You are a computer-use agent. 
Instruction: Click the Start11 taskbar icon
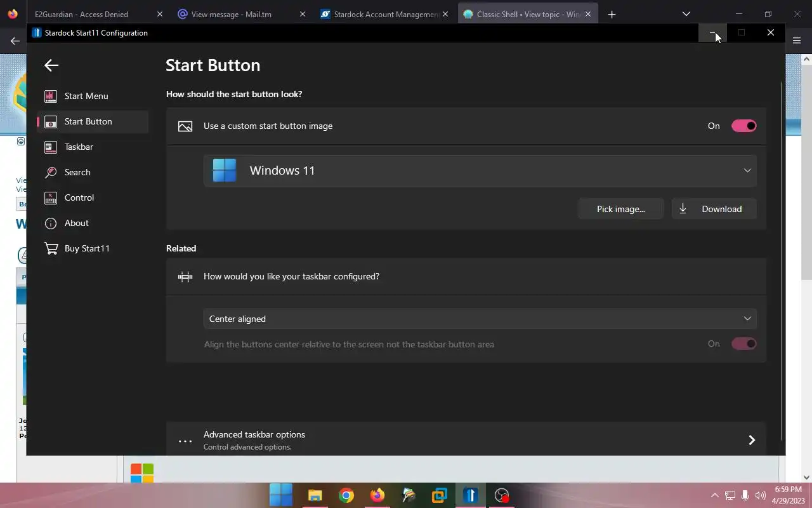pyautogui.click(x=471, y=495)
